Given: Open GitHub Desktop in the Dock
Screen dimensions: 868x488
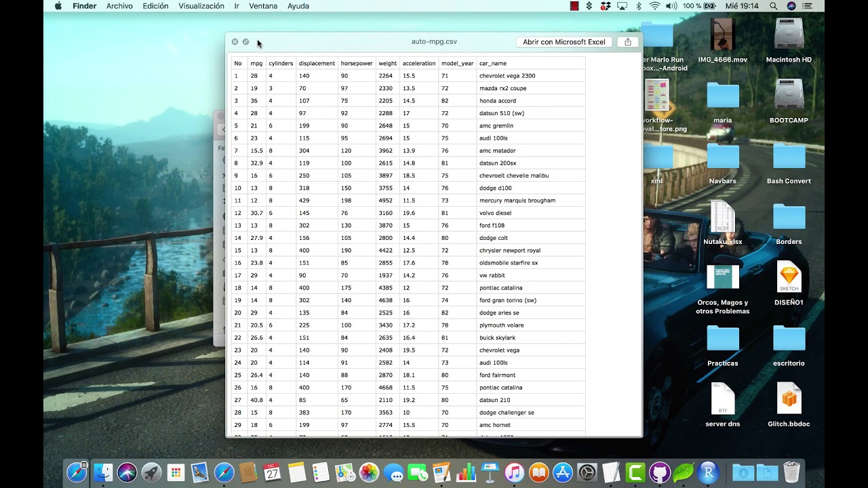Looking at the screenshot, I should click(x=660, y=472).
